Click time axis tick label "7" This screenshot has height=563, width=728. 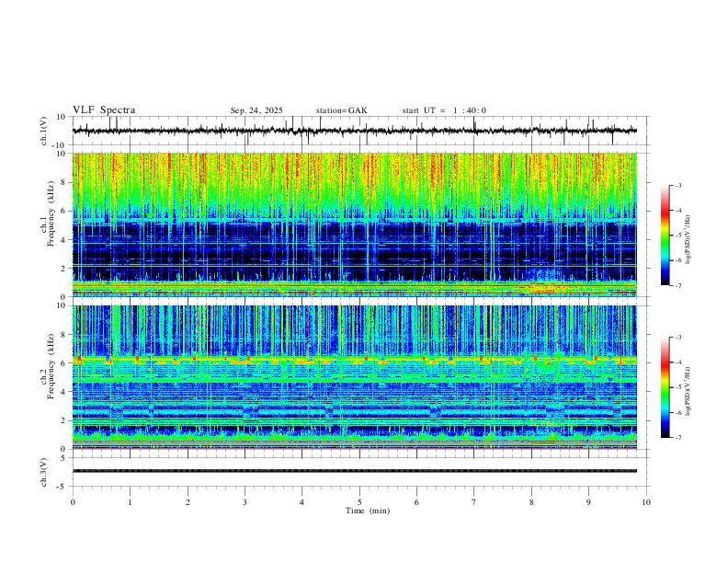[473, 502]
